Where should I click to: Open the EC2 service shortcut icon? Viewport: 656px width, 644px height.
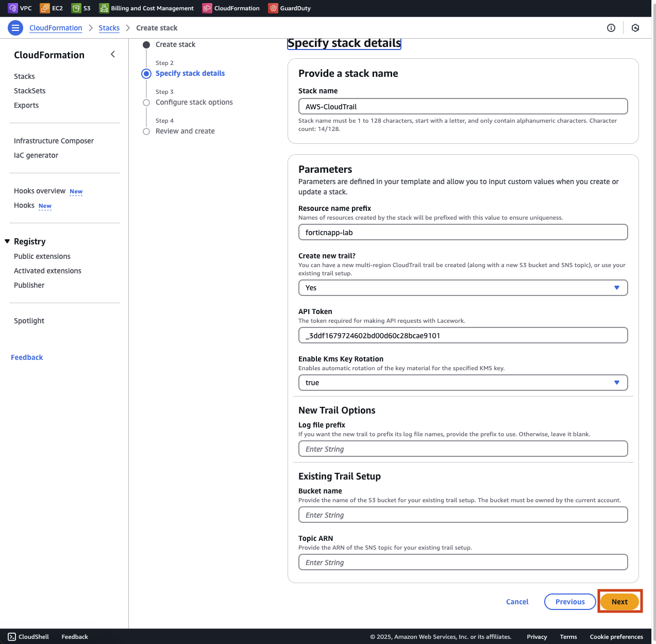45,8
